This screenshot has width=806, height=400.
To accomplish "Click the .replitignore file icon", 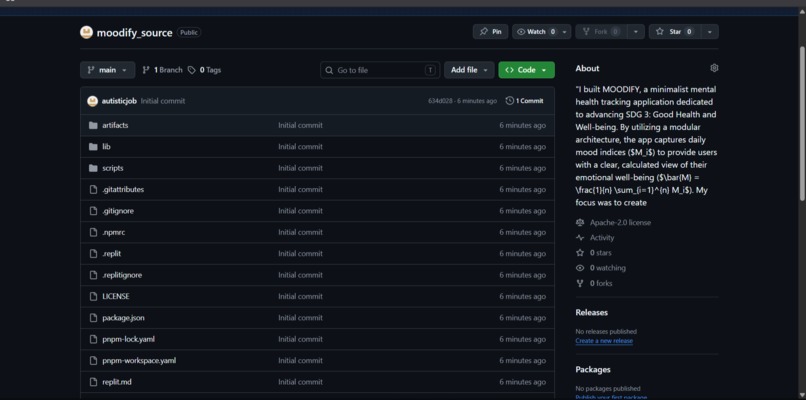I will (x=93, y=275).
